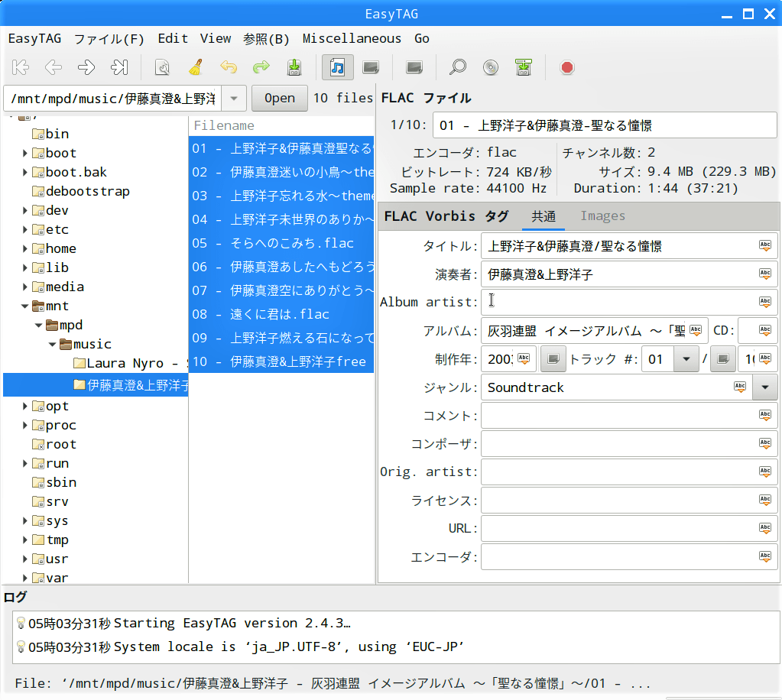This screenshot has height=700, width=782.
Task: Toggle the directory tree browser music-note button
Action: point(338,67)
